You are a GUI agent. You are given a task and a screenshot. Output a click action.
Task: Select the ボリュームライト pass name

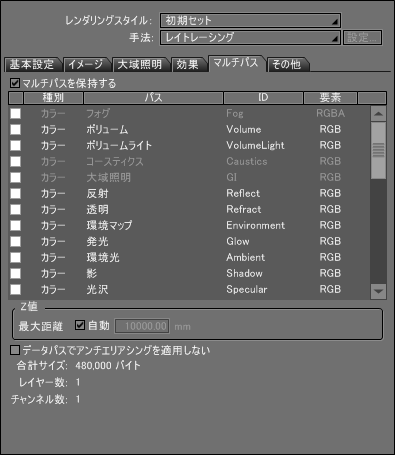coord(119,145)
